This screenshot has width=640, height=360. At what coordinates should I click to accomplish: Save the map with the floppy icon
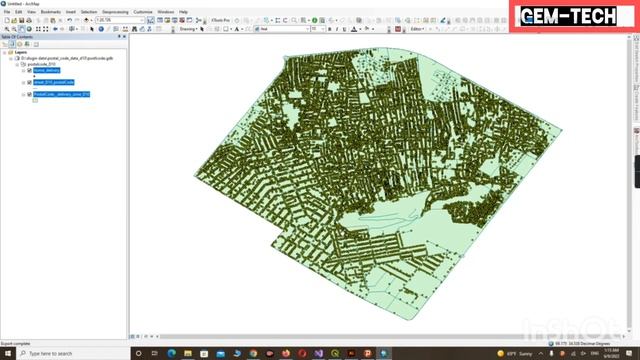click(21, 20)
